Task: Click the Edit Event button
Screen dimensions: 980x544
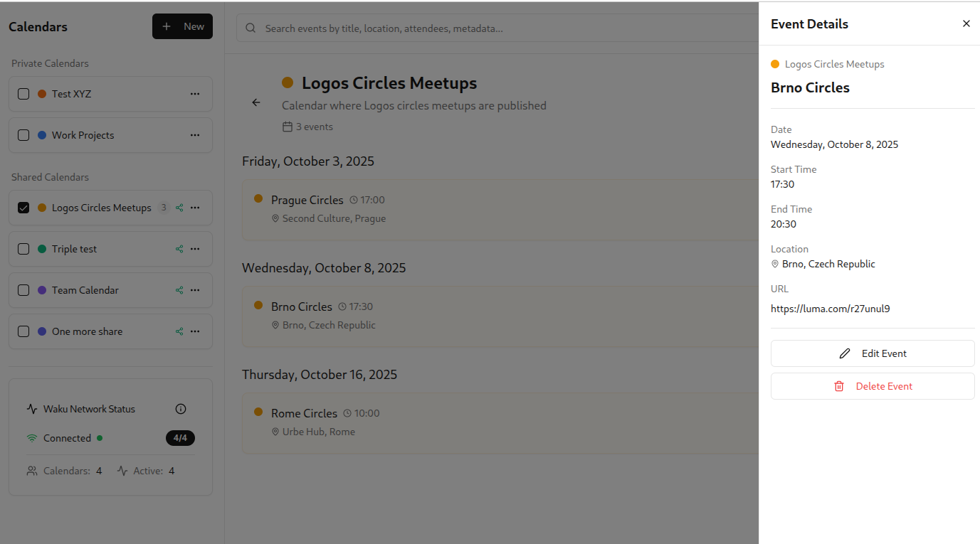Action: point(873,353)
